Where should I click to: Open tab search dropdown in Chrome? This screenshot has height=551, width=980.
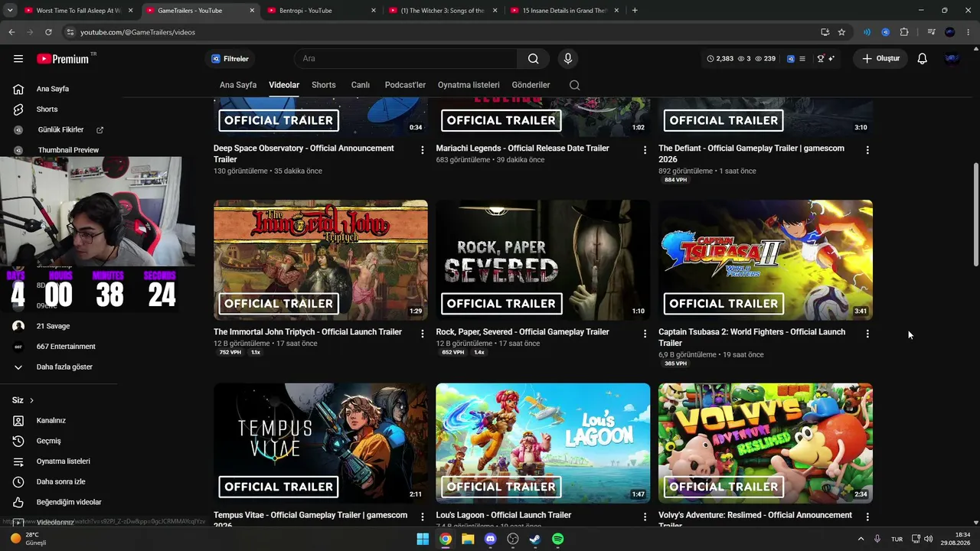11,11
